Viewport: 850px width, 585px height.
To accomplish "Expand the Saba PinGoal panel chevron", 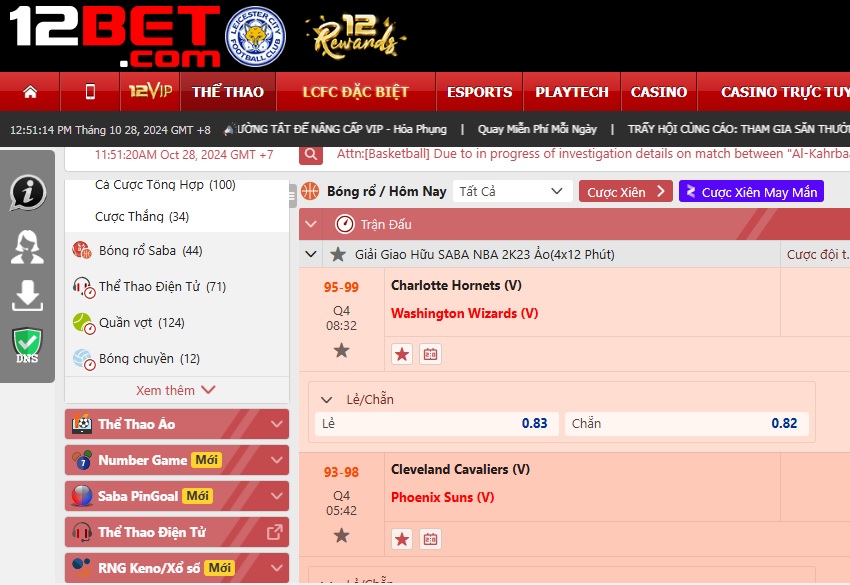I will tap(276, 496).
